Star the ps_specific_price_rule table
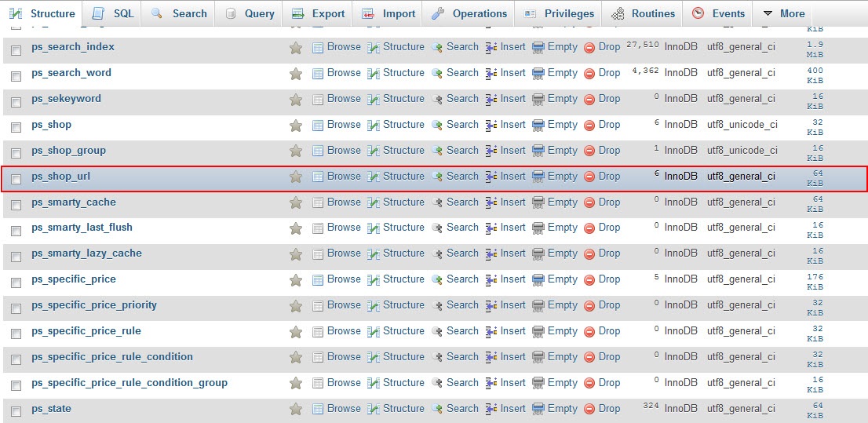The height and width of the screenshot is (423, 868). [x=296, y=332]
